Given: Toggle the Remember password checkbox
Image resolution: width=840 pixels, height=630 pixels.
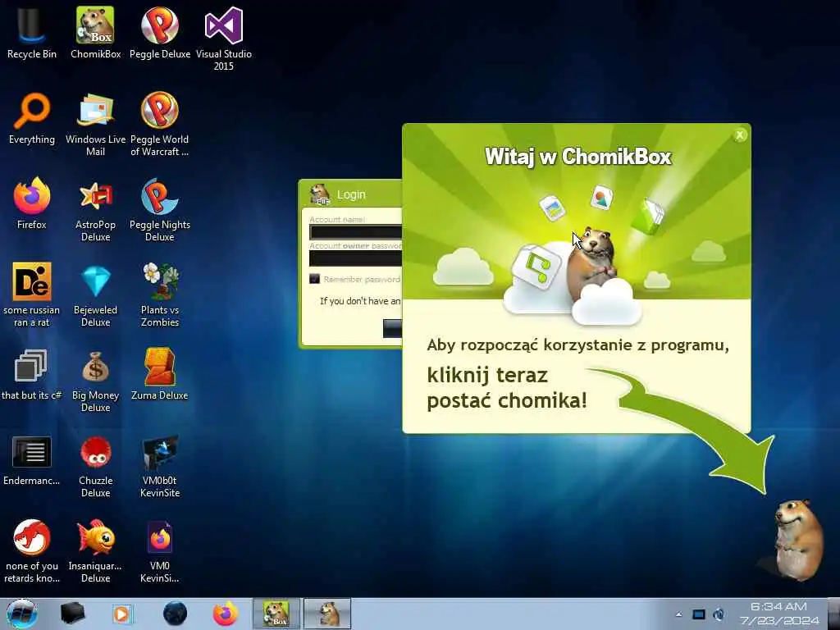Looking at the screenshot, I should [314, 279].
